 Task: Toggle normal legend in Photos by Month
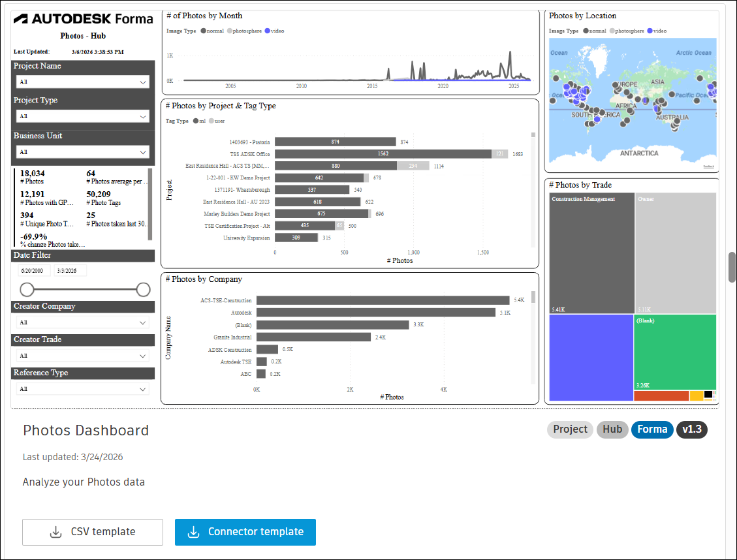(212, 31)
